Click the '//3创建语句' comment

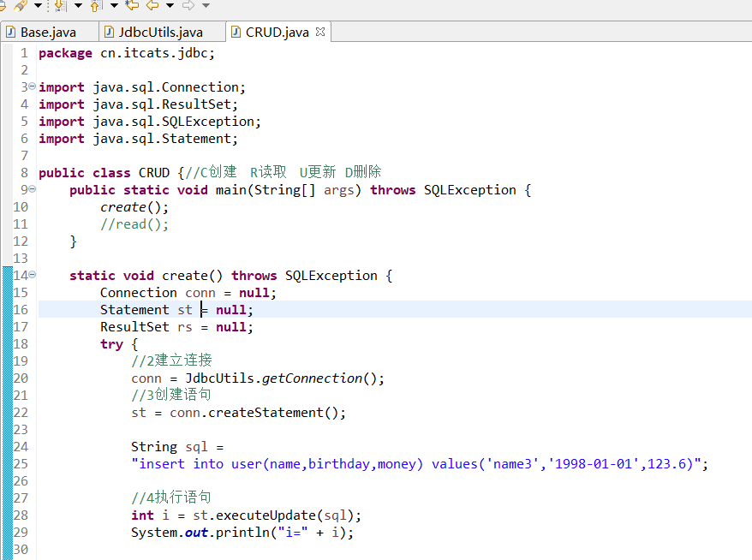coord(171,395)
